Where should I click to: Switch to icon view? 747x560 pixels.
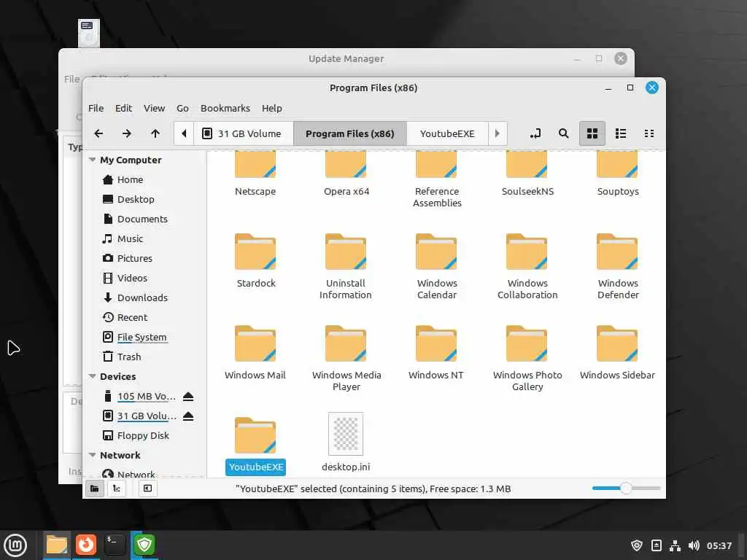coord(592,133)
